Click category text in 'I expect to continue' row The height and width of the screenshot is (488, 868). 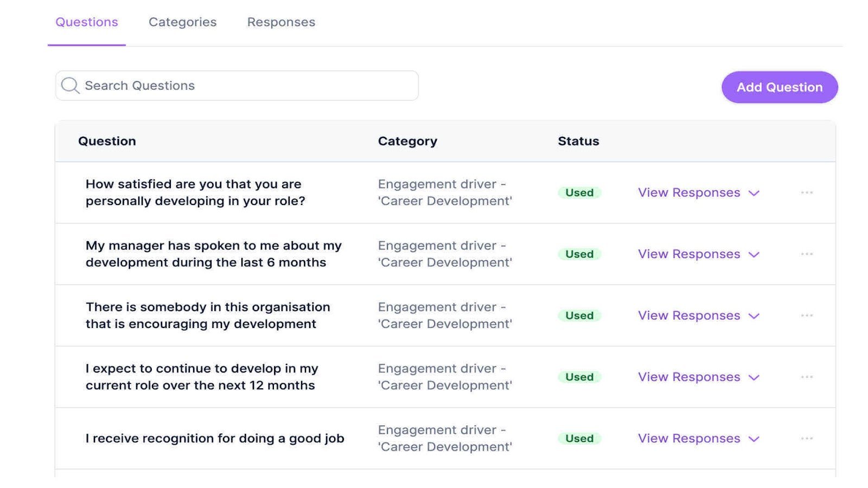(445, 377)
